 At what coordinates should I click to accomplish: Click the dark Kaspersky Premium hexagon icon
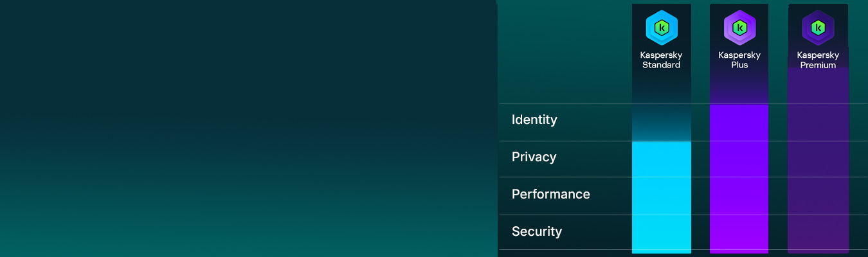coord(818,28)
